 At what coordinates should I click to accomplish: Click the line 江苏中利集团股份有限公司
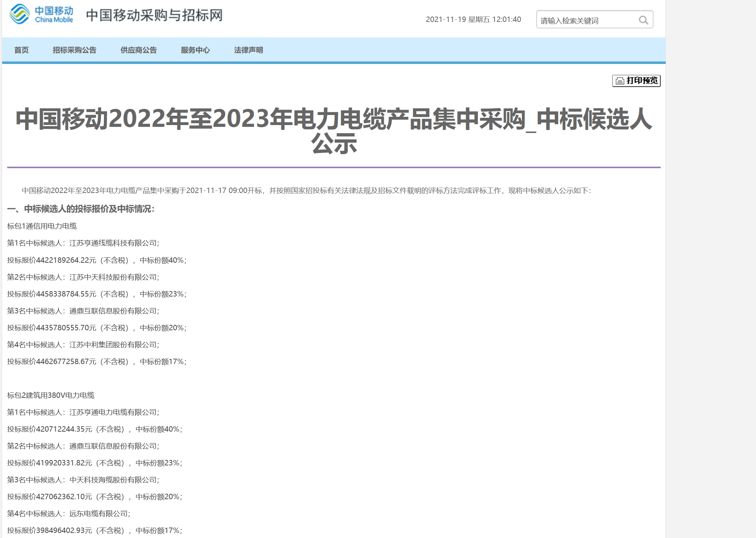click(x=83, y=345)
